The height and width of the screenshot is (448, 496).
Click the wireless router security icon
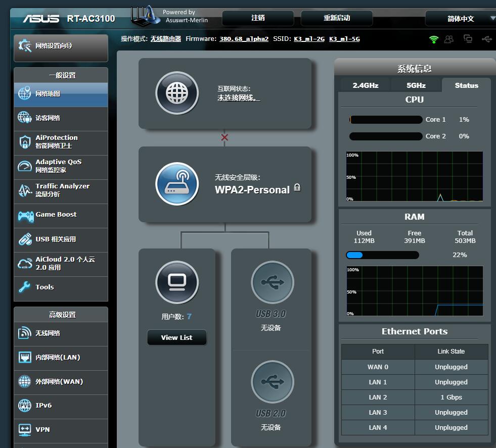pyautogui.click(x=177, y=184)
